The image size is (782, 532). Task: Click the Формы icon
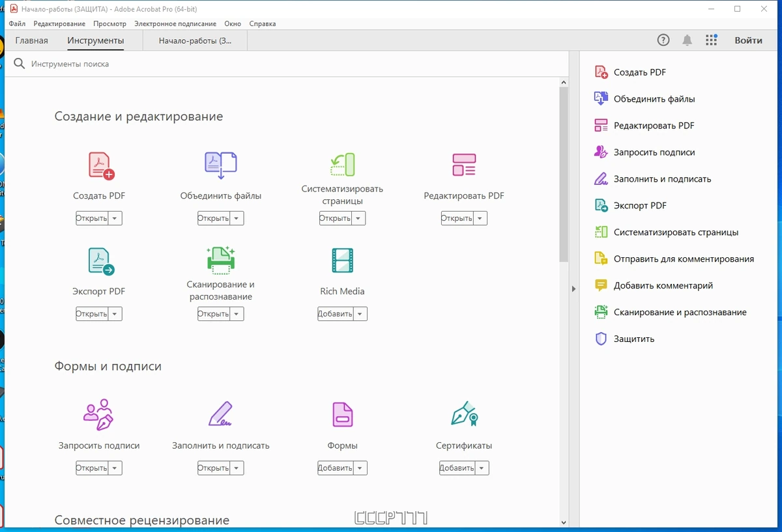pos(342,414)
